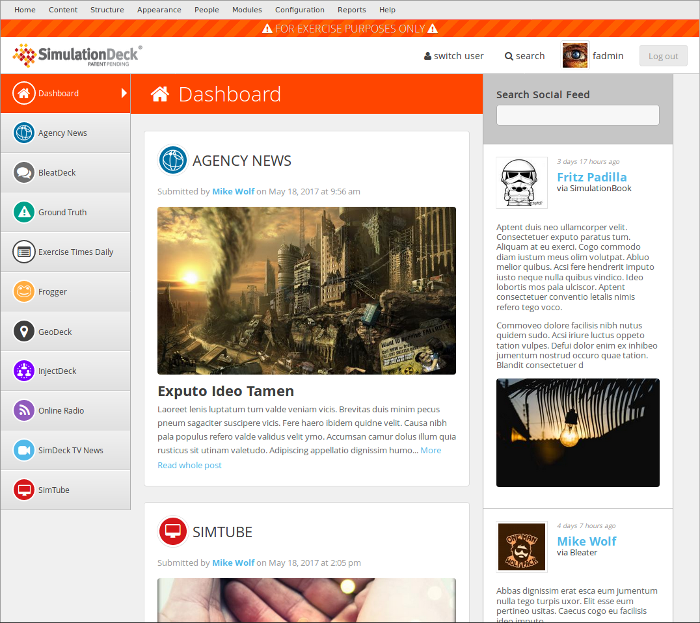700x623 pixels.
Task: Open Fritz Padilla stormtrooper avatar
Action: (521, 183)
